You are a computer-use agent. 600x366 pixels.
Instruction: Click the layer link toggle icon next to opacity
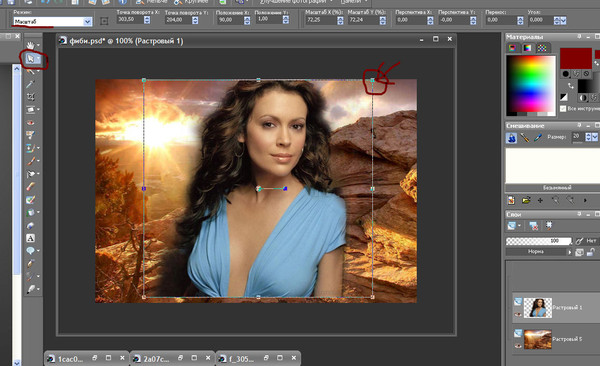coord(579,241)
